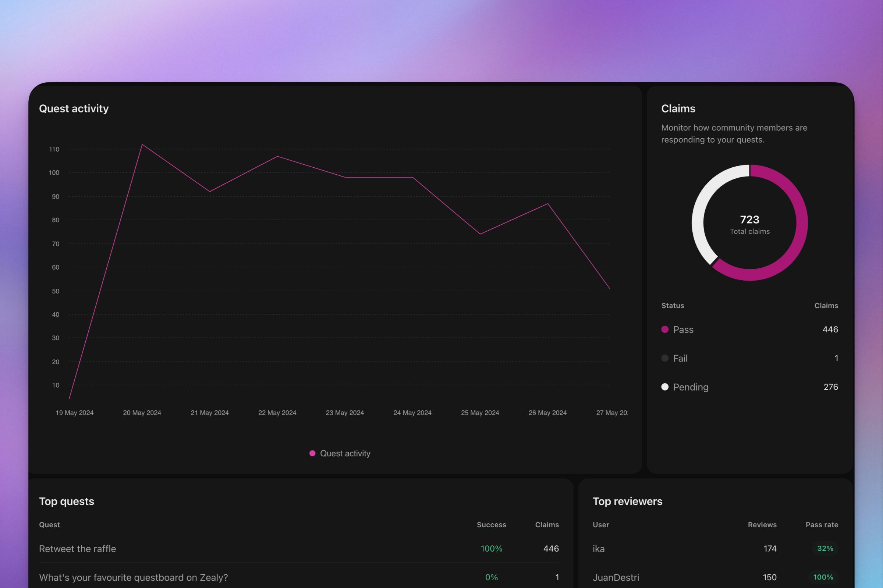Viewport: 883px width, 588px height.
Task: Click the chart line point at 25 May
Action: (x=480, y=234)
